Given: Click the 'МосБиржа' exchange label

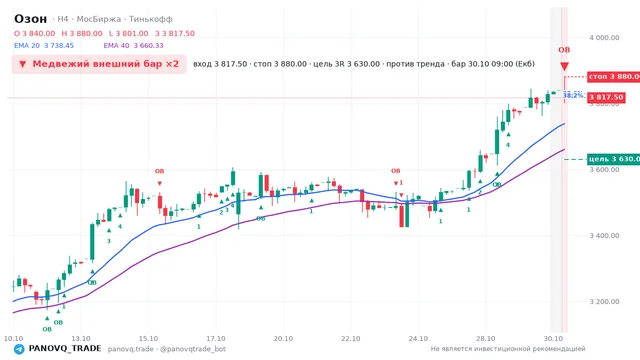Looking at the screenshot, I should 99,19.
